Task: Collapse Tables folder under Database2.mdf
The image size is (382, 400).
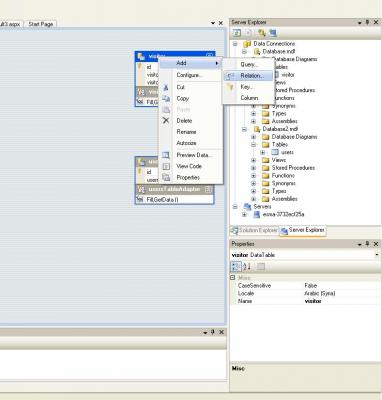Action: [x=253, y=145]
